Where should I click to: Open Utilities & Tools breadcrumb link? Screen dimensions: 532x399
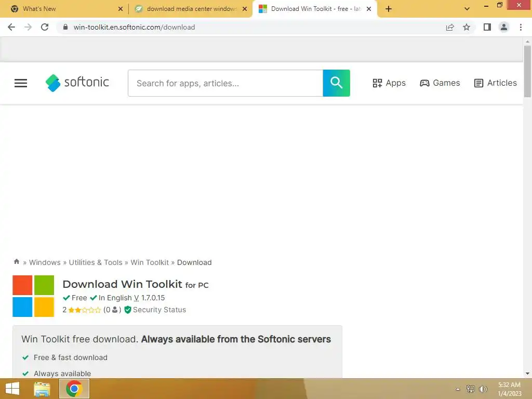point(96,262)
